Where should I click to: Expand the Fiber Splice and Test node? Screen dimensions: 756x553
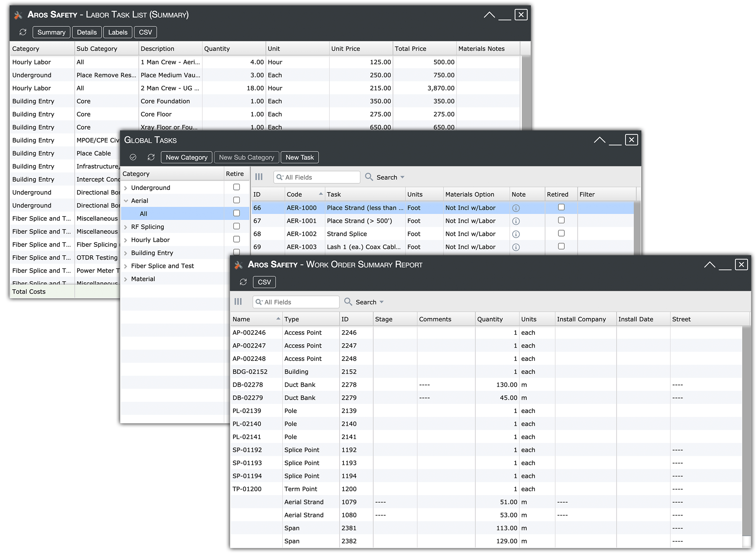click(126, 266)
